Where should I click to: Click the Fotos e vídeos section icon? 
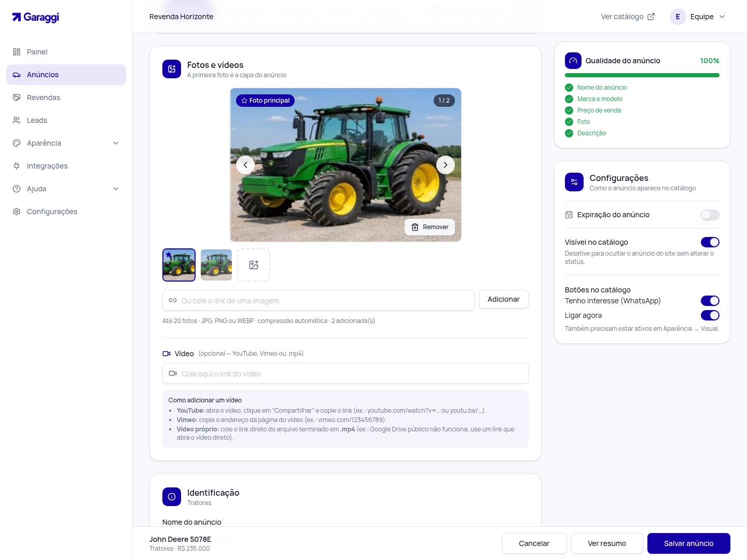point(172,69)
